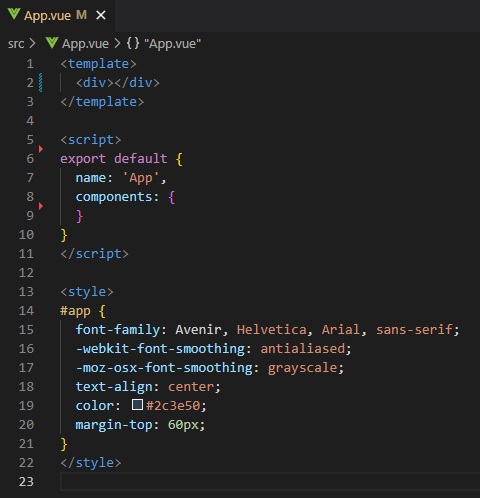Click the Arial font value
Screen dimensions: 480x498
(x=341, y=330)
